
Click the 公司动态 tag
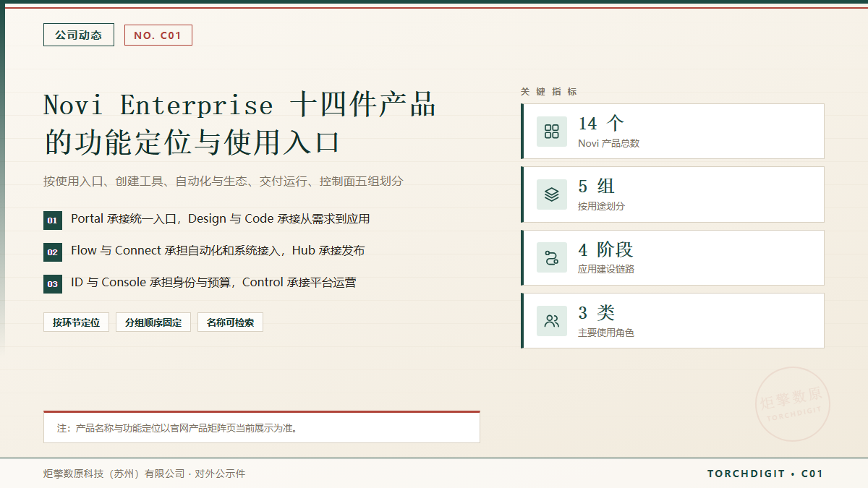pos(79,35)
